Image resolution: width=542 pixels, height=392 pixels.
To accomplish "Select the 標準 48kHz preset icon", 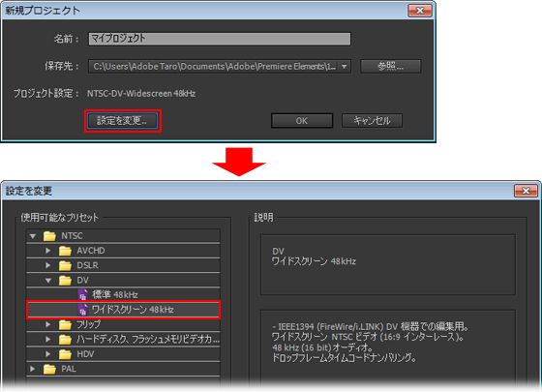I will [82, 295].
